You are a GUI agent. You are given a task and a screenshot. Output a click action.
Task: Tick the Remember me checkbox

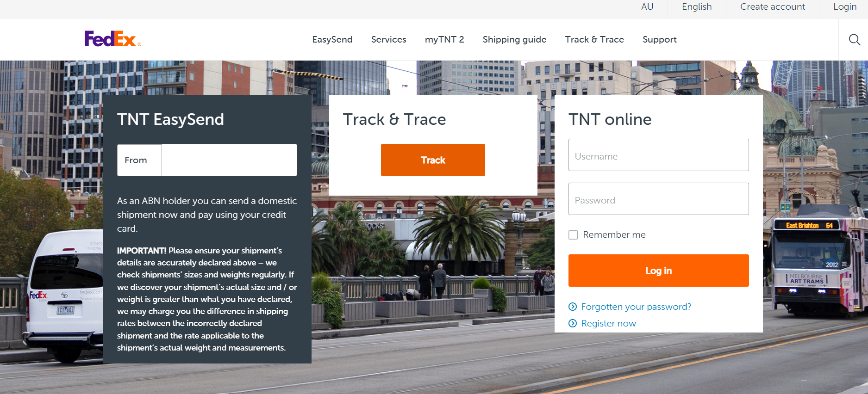[573, 235]
